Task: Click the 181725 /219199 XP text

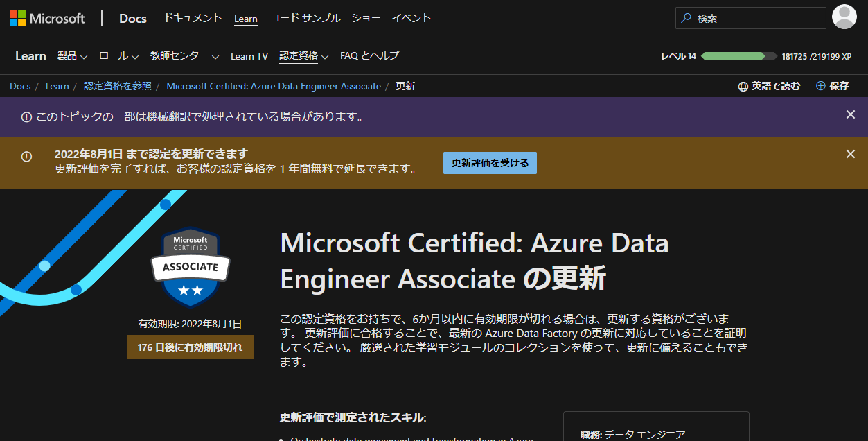Action: click(x=816, y=56)
